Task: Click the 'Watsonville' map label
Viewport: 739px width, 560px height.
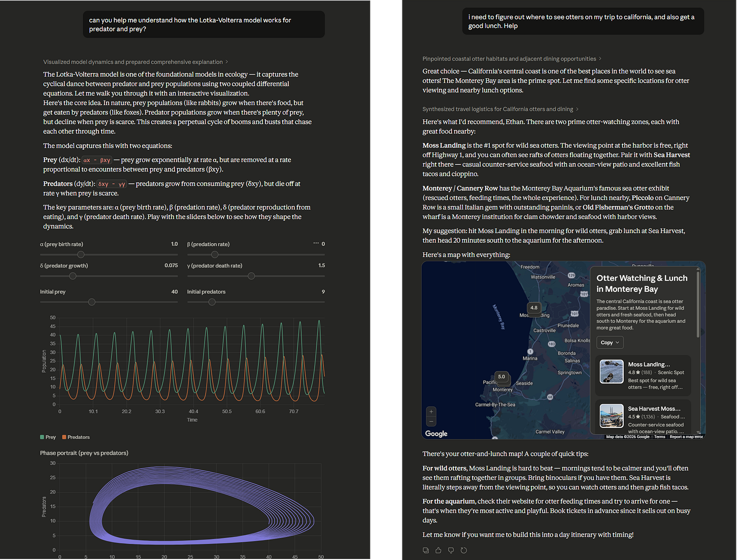Action: point(543,277)
